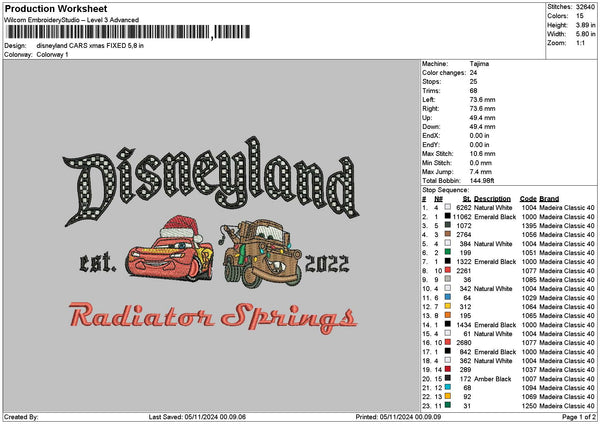Click the N# column header
The height and width of the screenshot is (424, 600).
click(x=439, y=199)
